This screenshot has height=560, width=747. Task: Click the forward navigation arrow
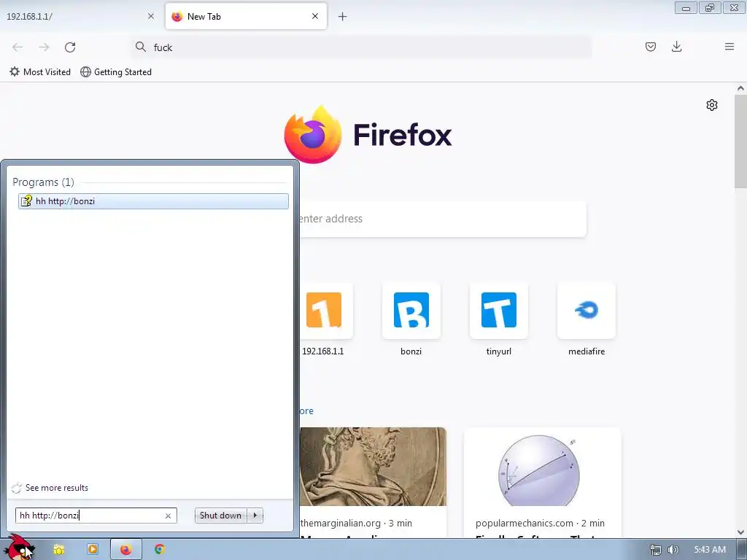point(44,47)
